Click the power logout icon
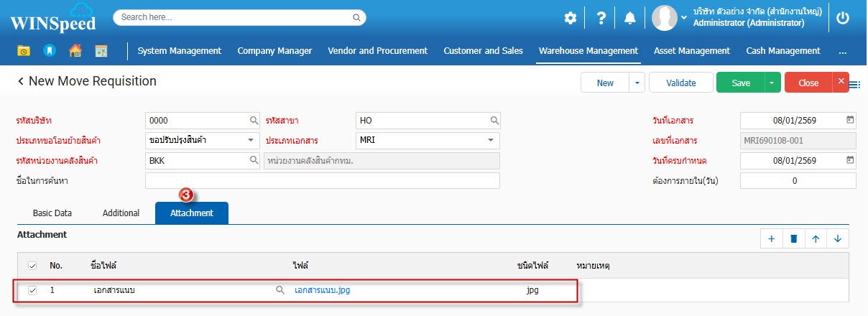Image resolution: width=868 pixels, height=316 pixels. tap(844, 18)
